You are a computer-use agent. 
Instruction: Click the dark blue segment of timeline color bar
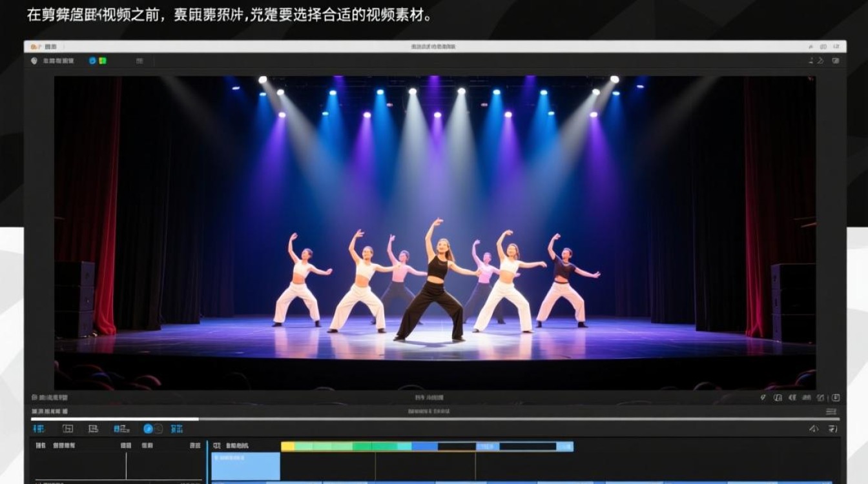tap(424, 446)
